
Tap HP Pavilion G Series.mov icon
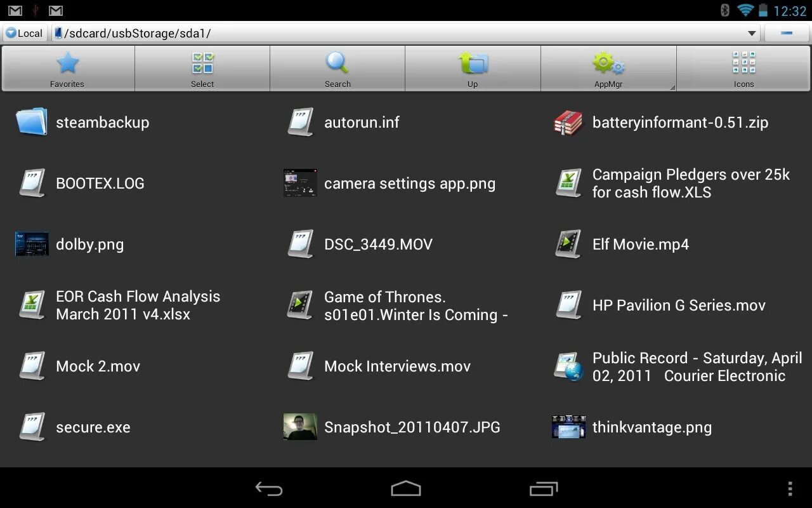(568, 305)
